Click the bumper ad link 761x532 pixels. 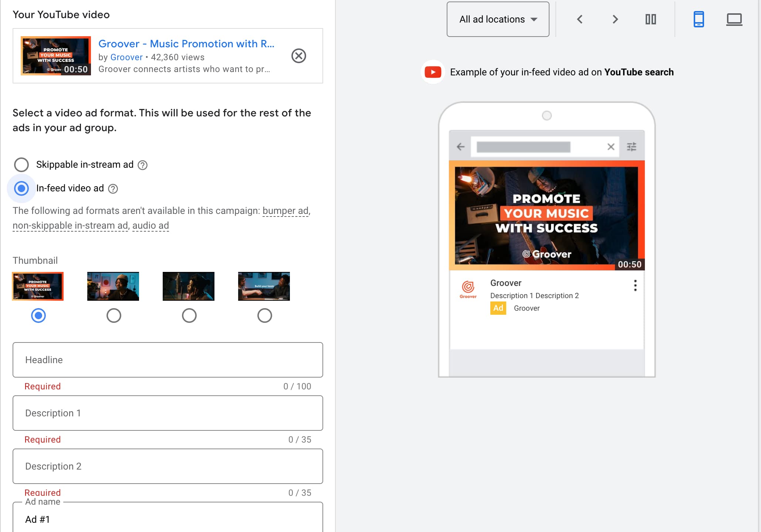tap(285, 211)
